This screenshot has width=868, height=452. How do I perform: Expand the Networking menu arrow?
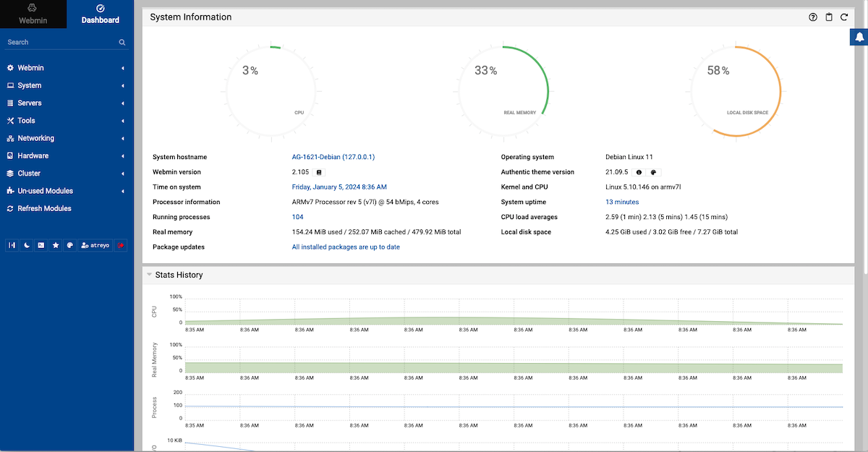(x=123, y=138)
